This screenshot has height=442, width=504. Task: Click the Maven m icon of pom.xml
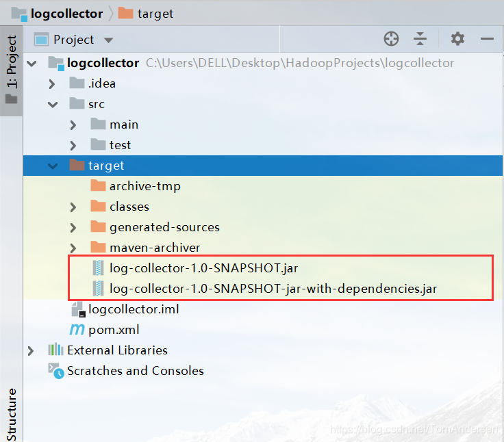(77, 330)
